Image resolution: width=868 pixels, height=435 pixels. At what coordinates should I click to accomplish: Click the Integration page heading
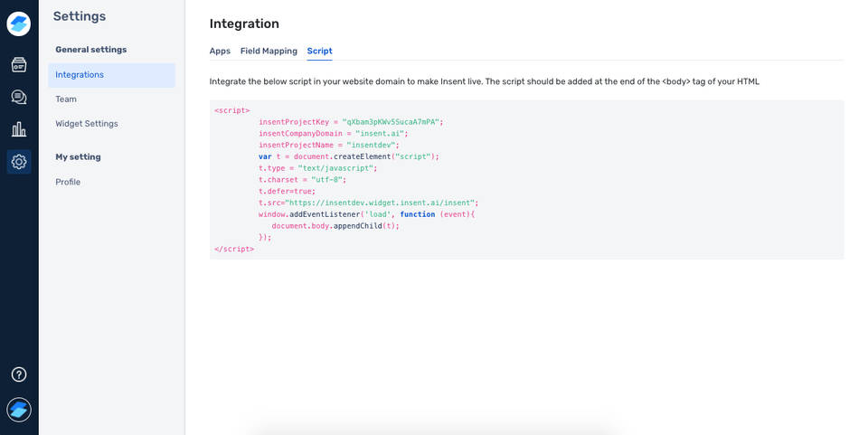coord(244,24)
